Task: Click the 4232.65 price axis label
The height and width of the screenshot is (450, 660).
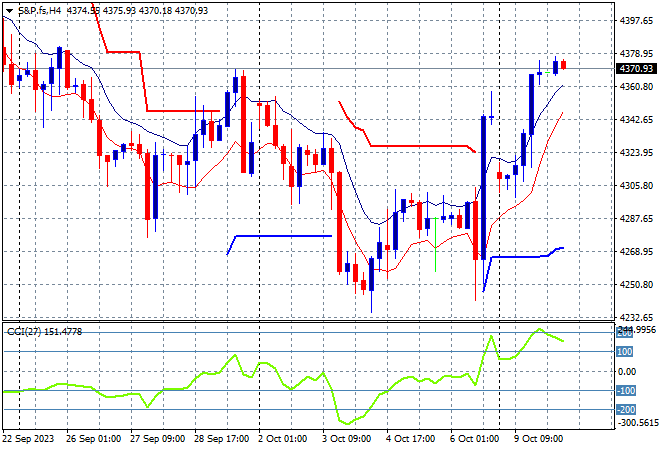Action: pyautogui.click(x=636, y=317)
